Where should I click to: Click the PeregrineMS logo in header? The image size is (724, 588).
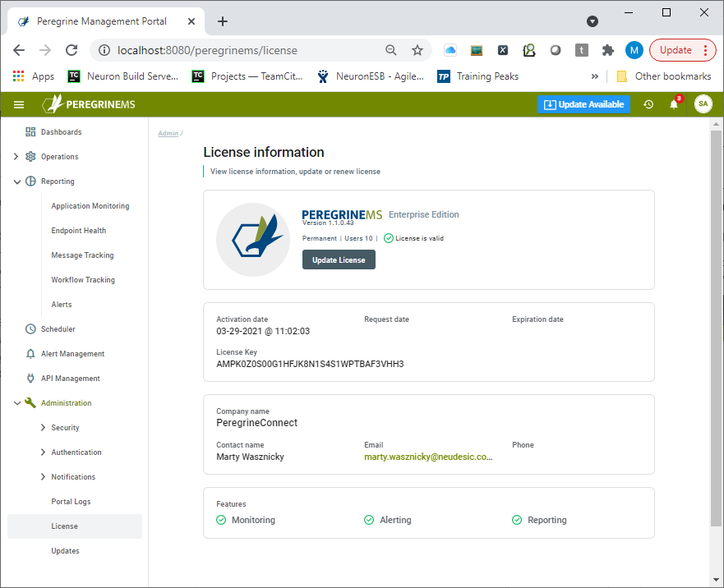(x=89, y=104)
